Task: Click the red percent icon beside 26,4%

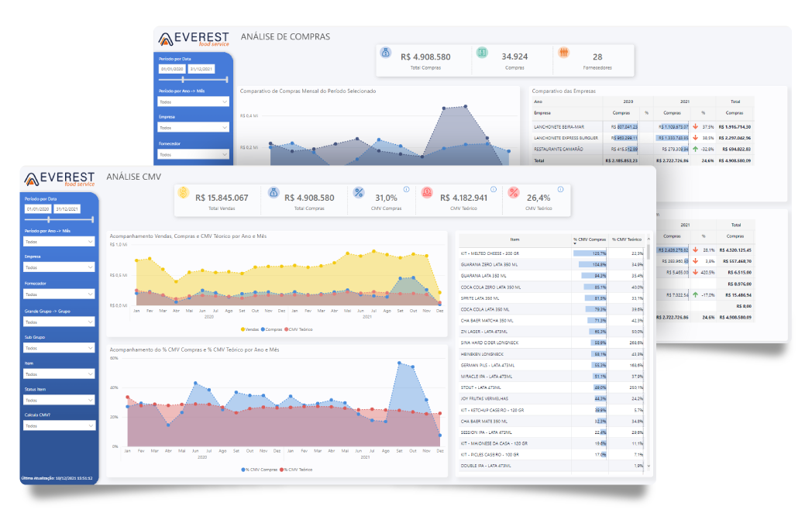Action: [514, 193]
